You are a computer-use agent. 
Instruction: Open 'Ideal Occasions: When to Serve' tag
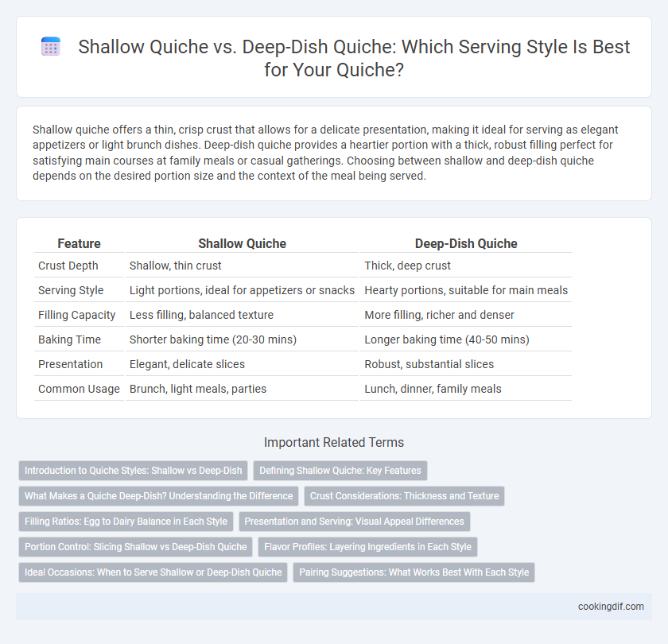click(153, 572)
